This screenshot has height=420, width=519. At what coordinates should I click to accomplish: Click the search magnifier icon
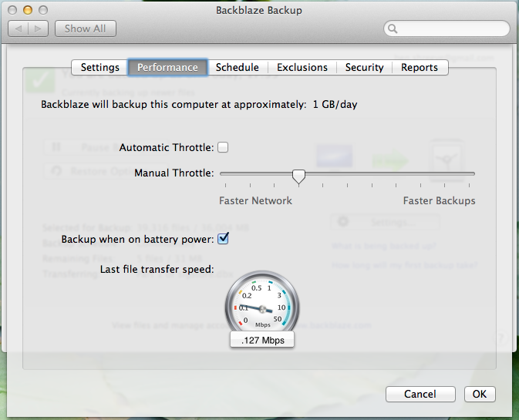pyautogui.click(x=393, y=29)
